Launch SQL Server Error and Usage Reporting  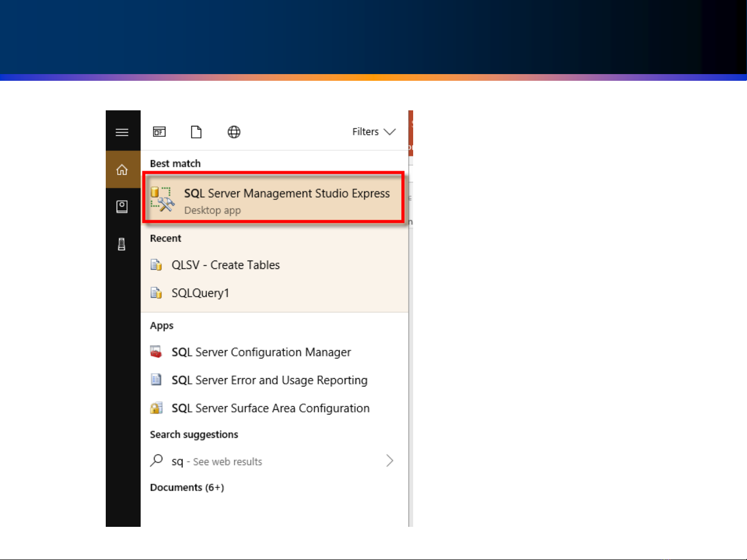click(x=274, y=380)
